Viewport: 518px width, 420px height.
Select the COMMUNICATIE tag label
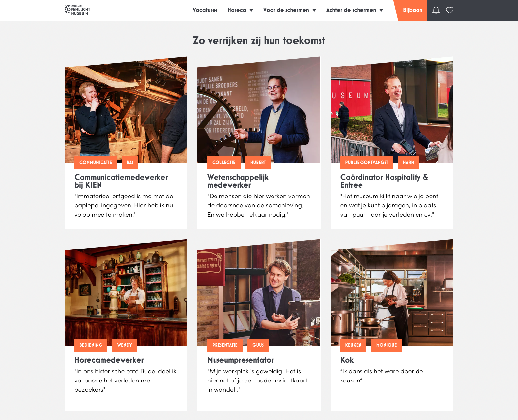96,162
